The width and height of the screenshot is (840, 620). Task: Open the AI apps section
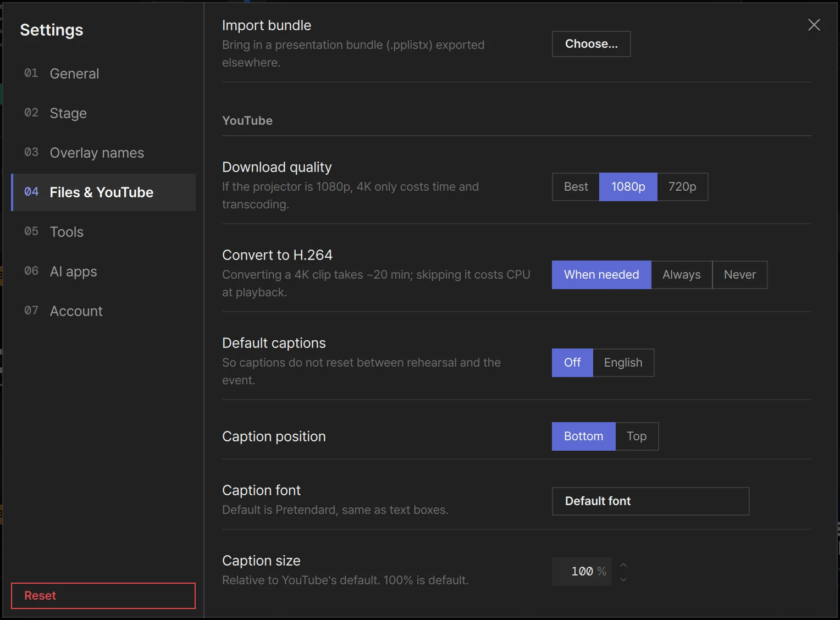tap(103, 272)
